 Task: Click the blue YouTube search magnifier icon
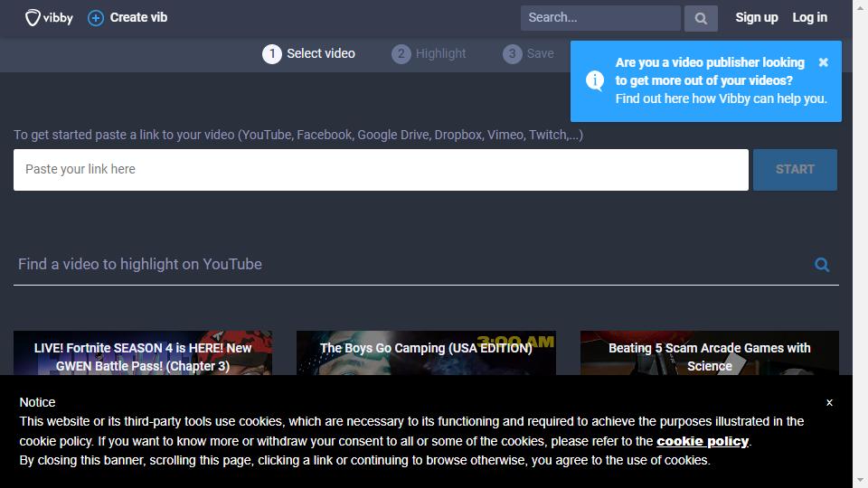point(822,265)
